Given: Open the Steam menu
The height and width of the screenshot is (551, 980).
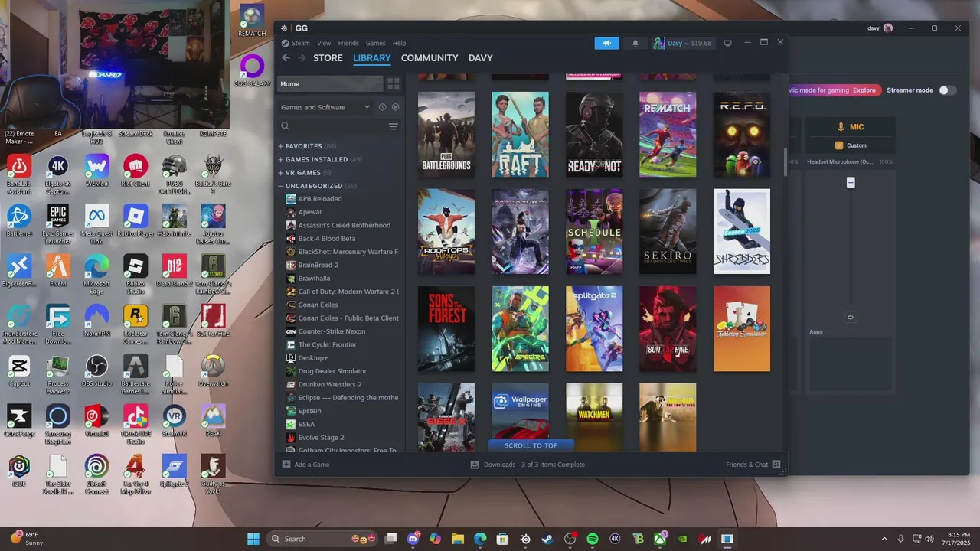Looking at the screenshot, I should [296, 43].
